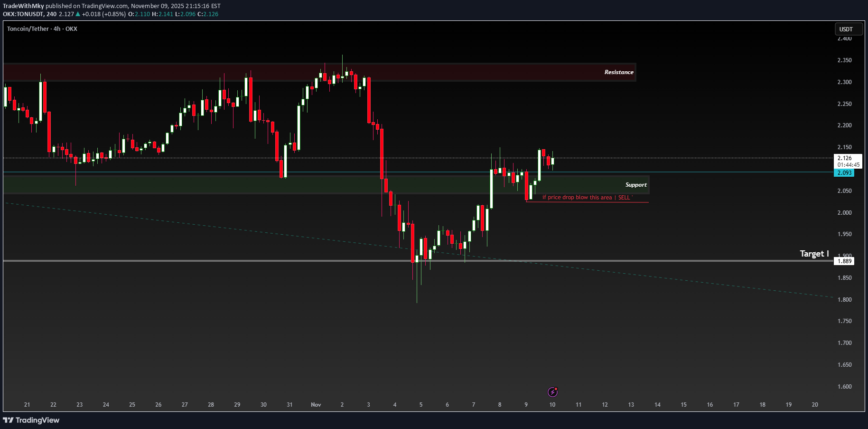Click the Nov label on the date axis
The image size is (868, 429).
[x=316, y=404]
